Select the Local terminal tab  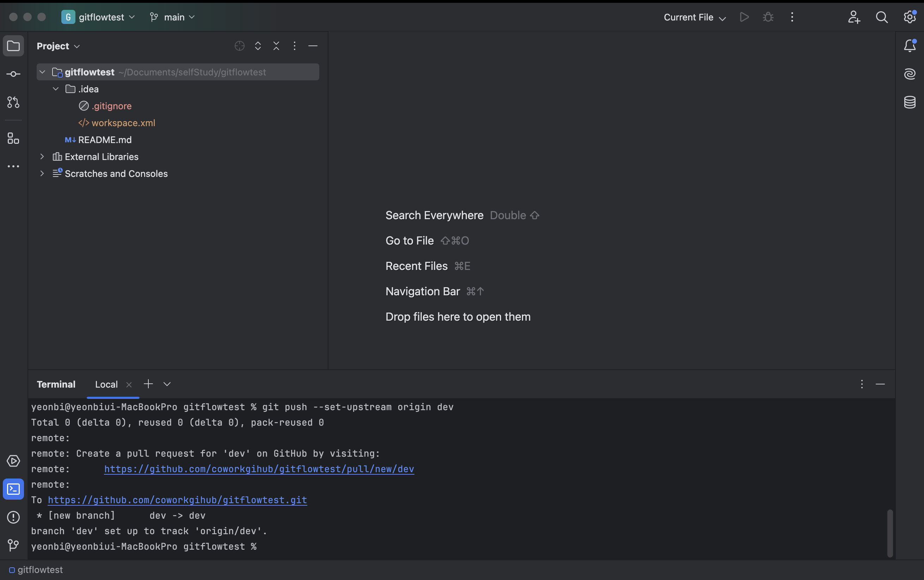pyautogui.click(x=106, y=384)
